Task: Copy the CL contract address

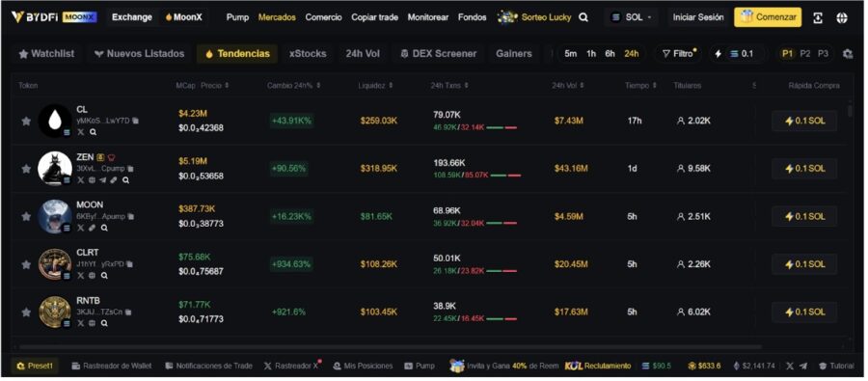Action: click(136, 121)
